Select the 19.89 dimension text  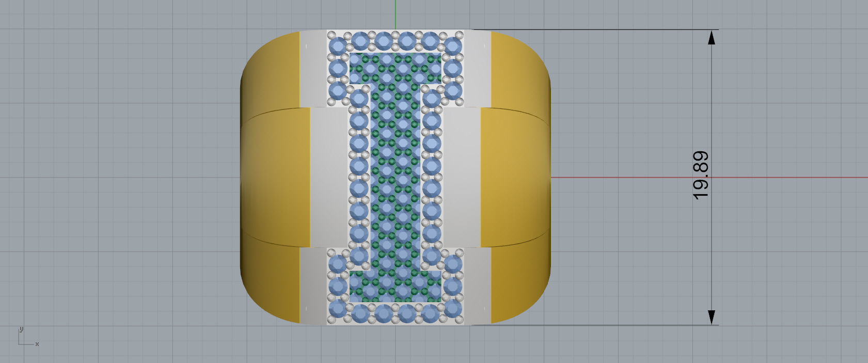[x=700, y=176]
